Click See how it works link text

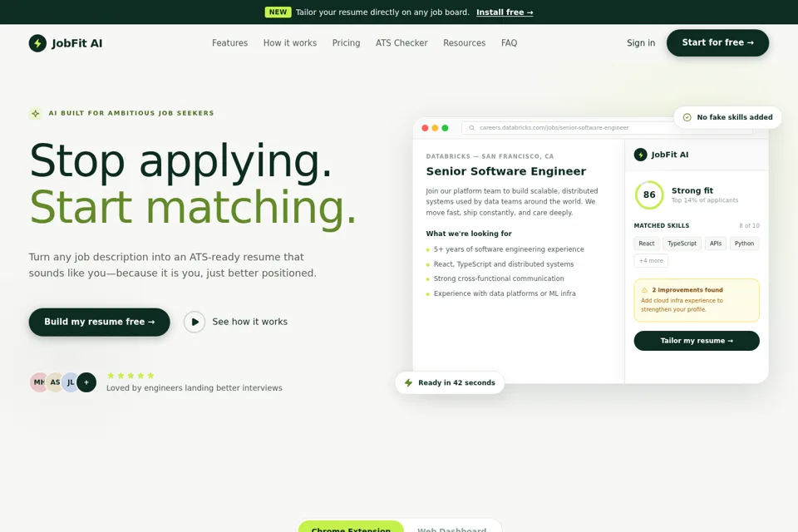[x=250, y=322]
